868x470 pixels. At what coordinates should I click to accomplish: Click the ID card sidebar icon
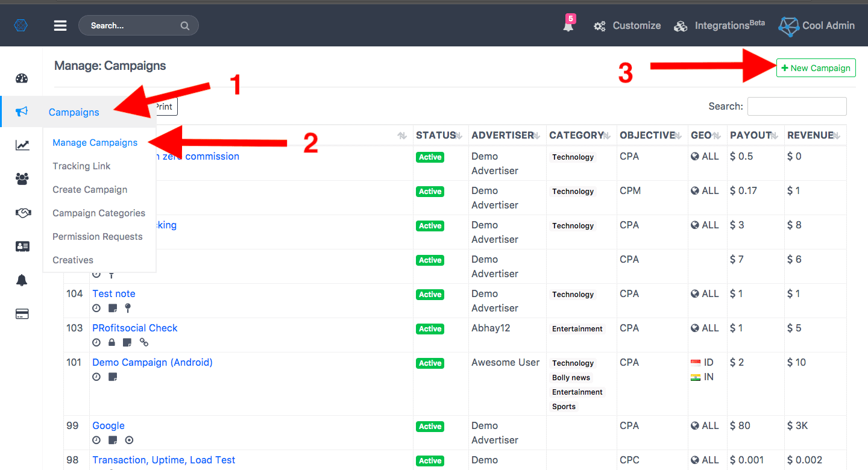coord(22,246)
